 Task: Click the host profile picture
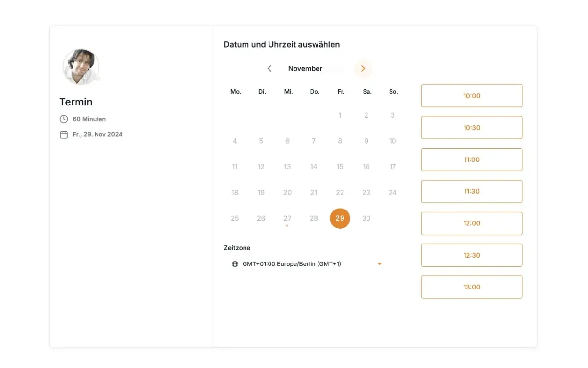[x=81, y=66]
